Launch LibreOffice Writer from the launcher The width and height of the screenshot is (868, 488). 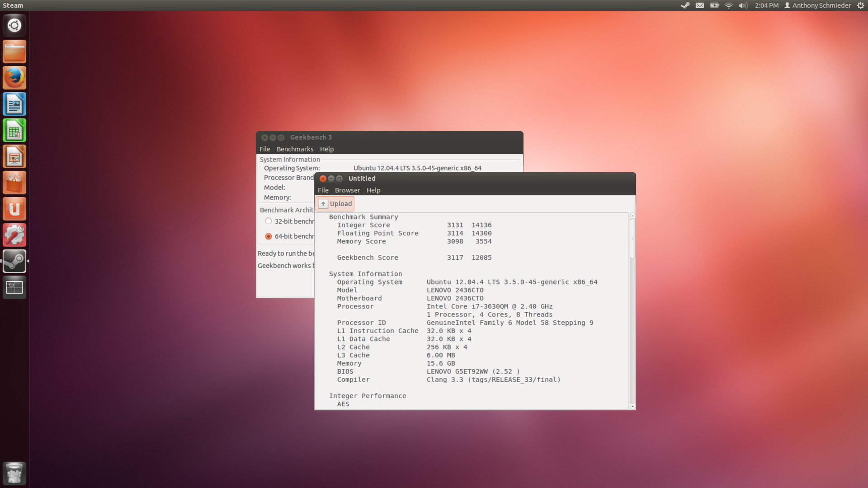(14, 103)
